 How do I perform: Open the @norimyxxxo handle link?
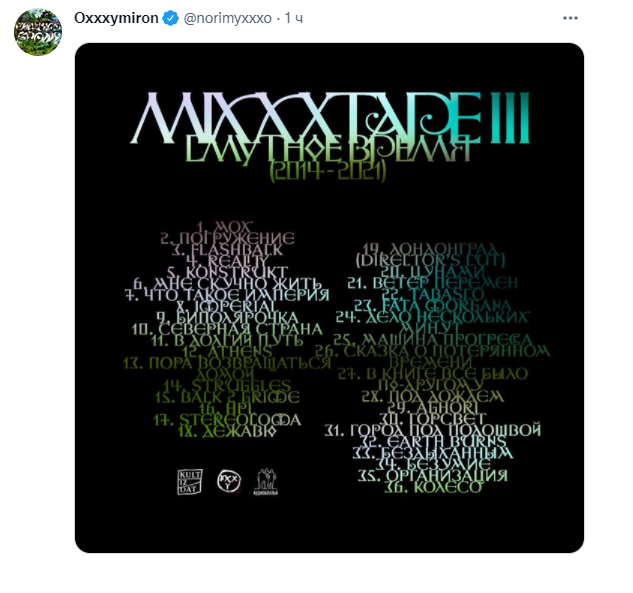click(228, 18)
